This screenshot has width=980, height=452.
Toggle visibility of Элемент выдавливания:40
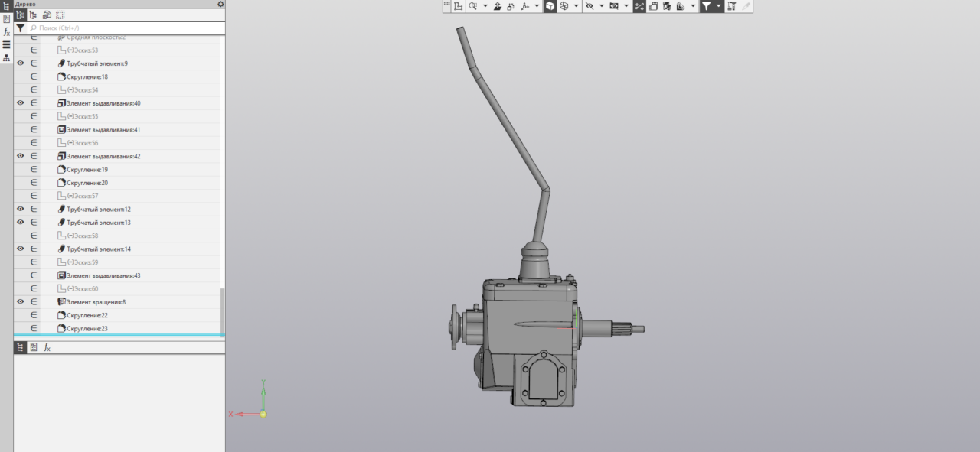pos(21,103)
